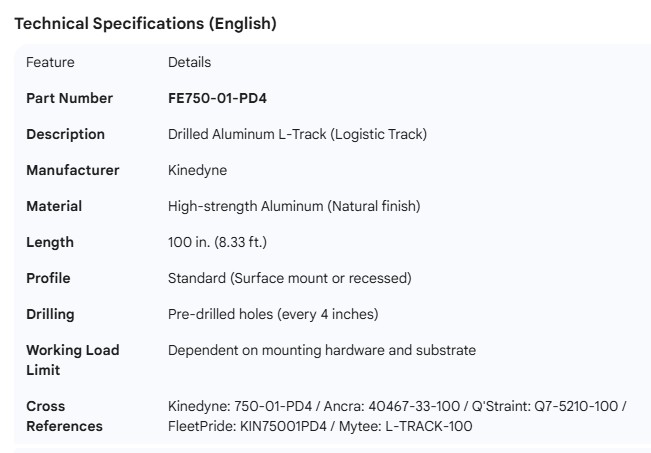Image resolution: width=651 pixels, height=453 pixels.
Task: Click the FE750-01-PD4 part number value
Action: click(217, 98)
